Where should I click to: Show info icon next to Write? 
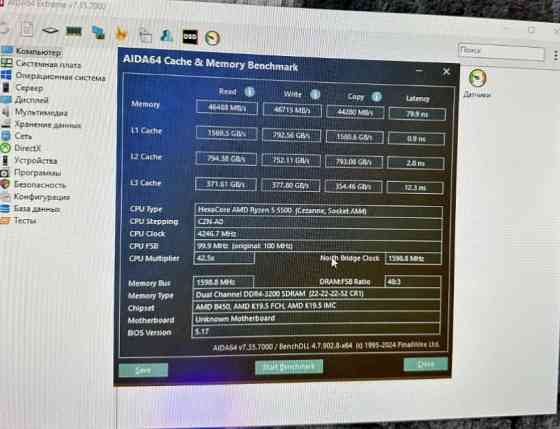click(315, 94)
